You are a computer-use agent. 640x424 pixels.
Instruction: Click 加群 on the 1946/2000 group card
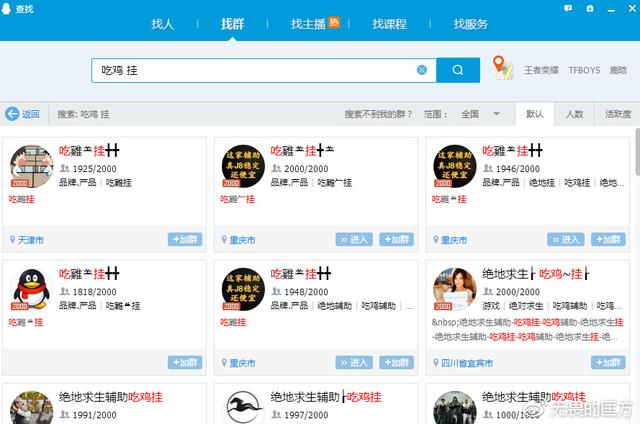[x=608, y=239]
